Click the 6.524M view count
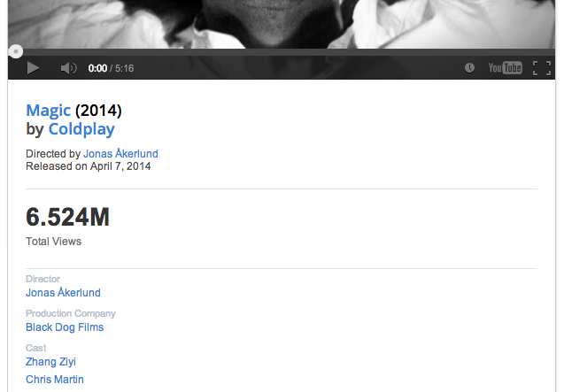The width and height of the screenshot is (564, 392). pyautogui.click(x=67, y=217)
